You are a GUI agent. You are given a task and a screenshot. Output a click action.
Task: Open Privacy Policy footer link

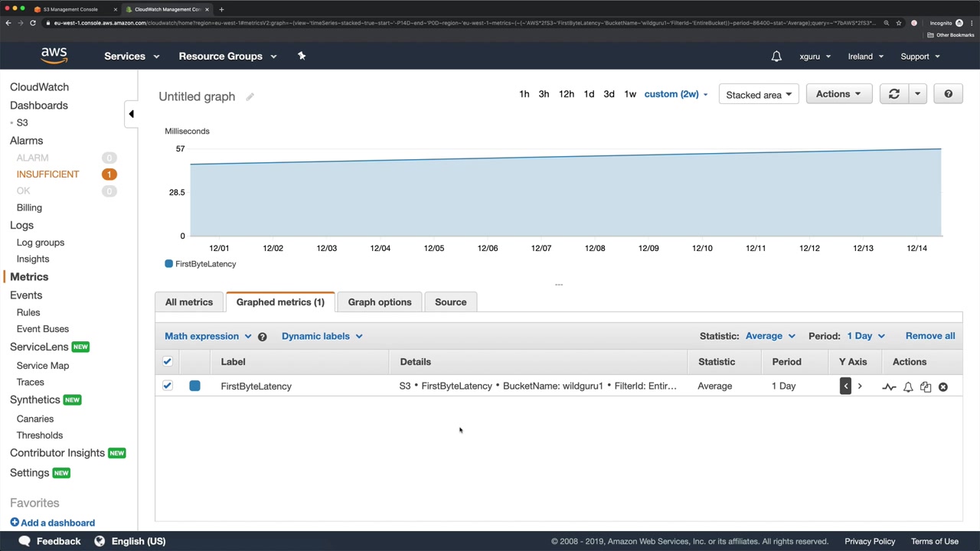pyautogui.click(x=870, y=541)
